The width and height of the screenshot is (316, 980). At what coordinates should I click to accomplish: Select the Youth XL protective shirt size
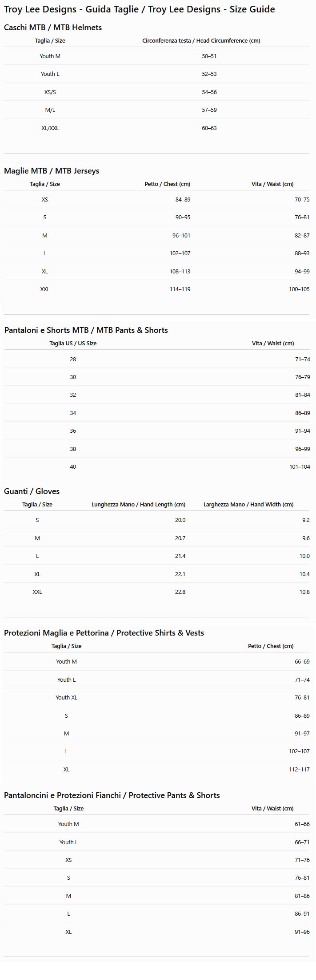[66, 698]
